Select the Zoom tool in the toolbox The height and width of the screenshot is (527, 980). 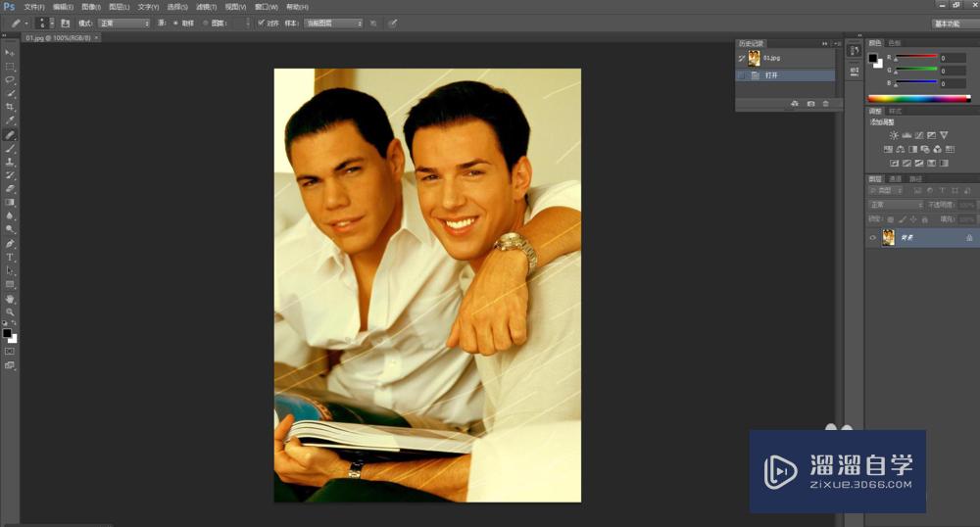[10, 311]
